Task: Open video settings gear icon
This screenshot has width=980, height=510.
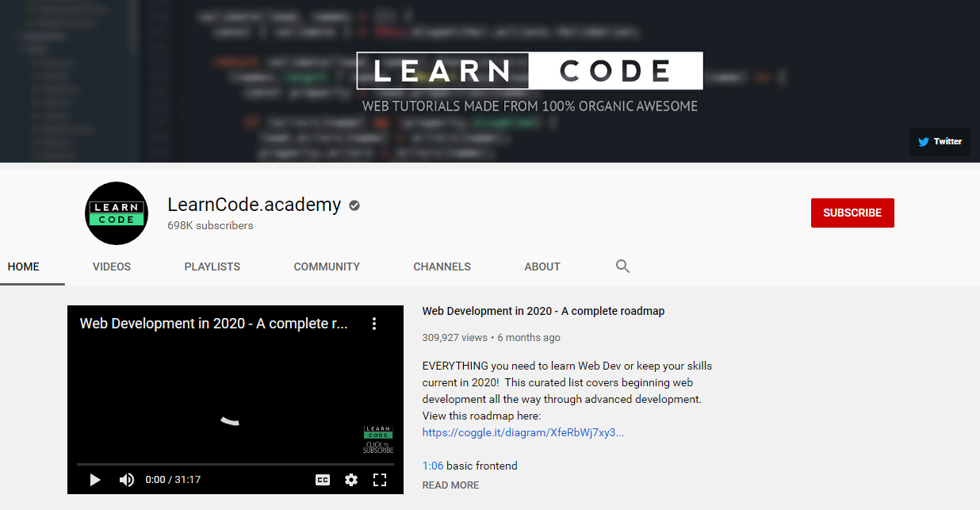Action: pyautogui.click(x=351, y=480)
